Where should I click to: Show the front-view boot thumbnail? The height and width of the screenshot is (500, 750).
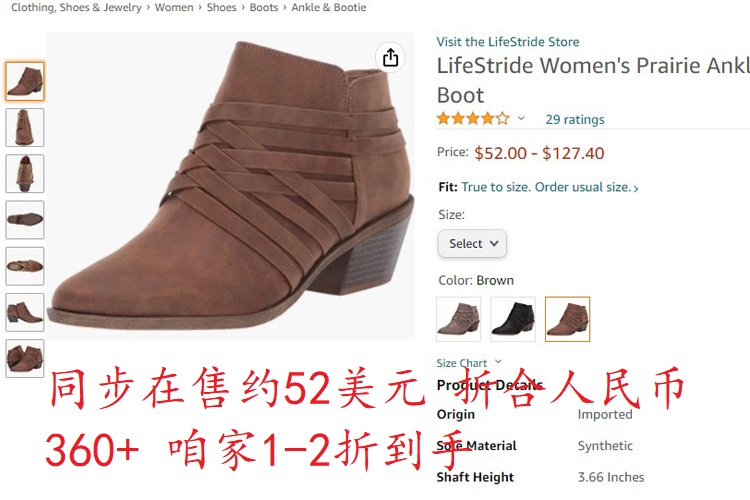[x=25, y=127]
